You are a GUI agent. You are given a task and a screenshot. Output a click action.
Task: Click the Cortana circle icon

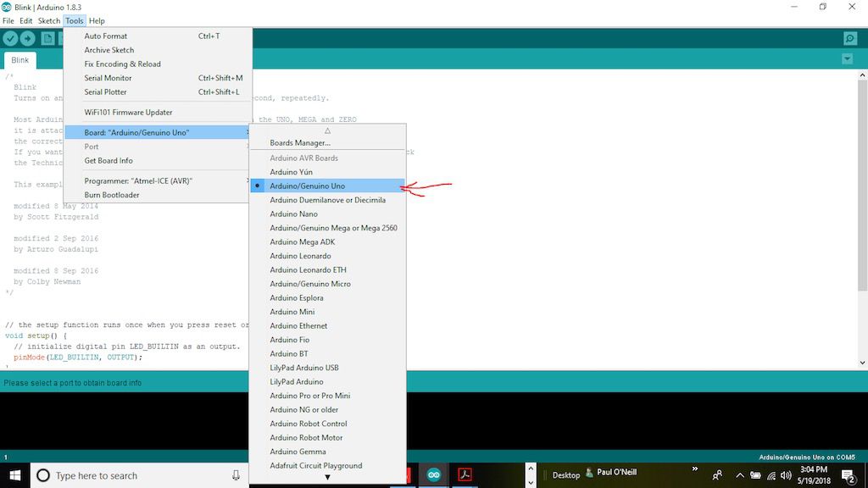pyautogui.click(x=43, y=475)
